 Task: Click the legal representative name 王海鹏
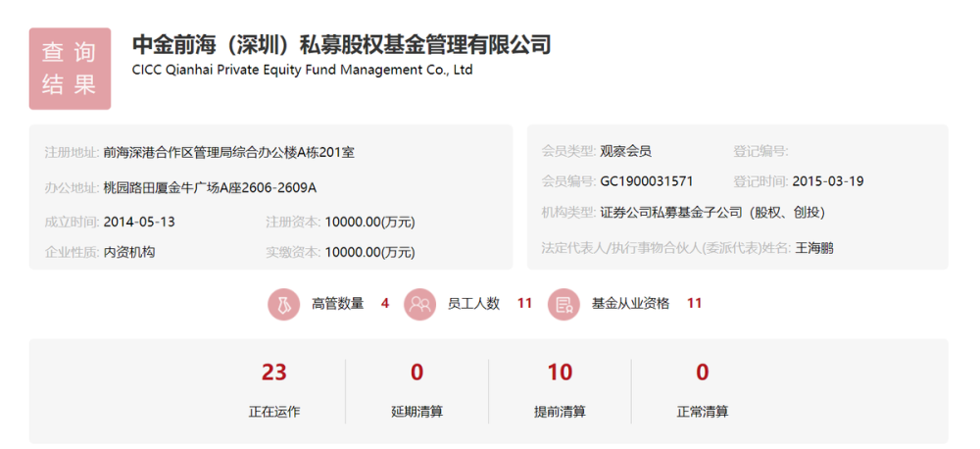[813, 248]
